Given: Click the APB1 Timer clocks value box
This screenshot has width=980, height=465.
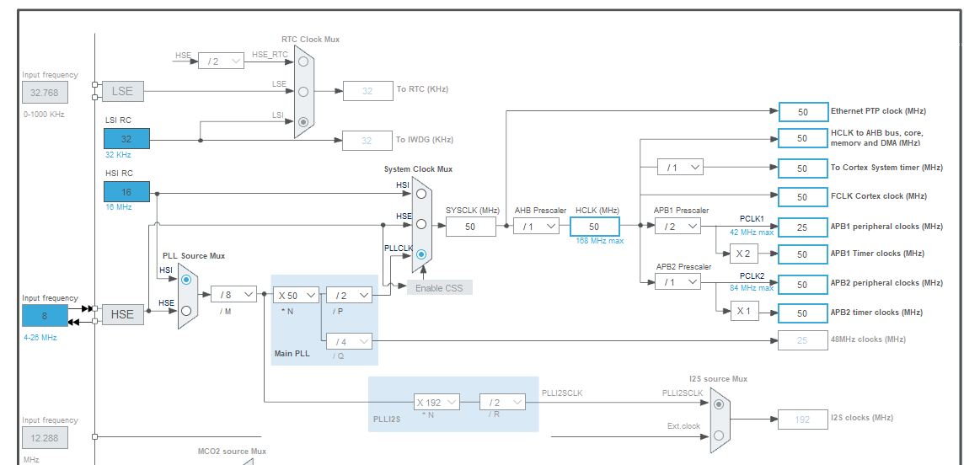Looking at the screenshot, I should (803, 254).
